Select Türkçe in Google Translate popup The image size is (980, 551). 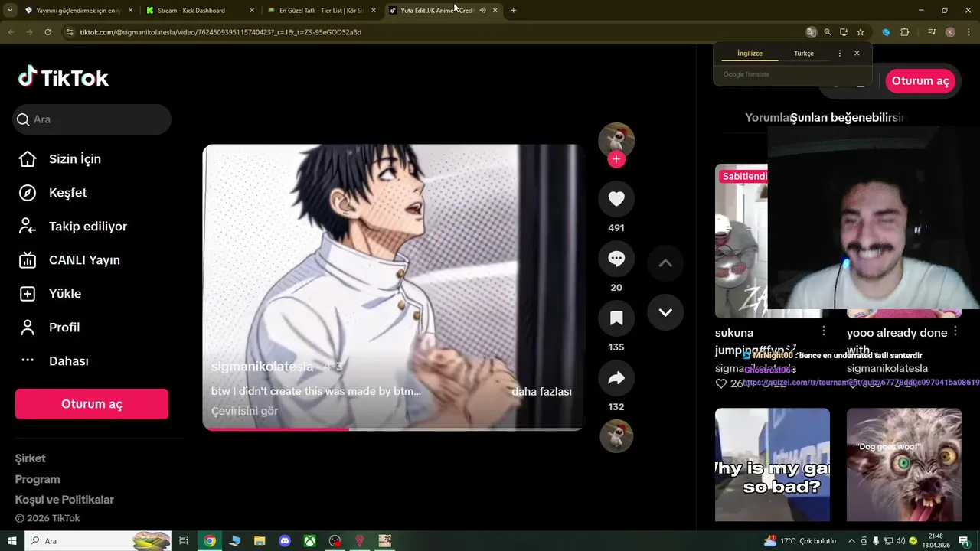pyautogui.click(x=804, y=54)
